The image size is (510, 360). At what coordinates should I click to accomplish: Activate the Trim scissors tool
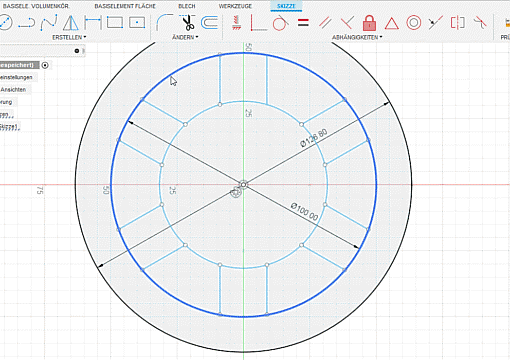point(188,22)
